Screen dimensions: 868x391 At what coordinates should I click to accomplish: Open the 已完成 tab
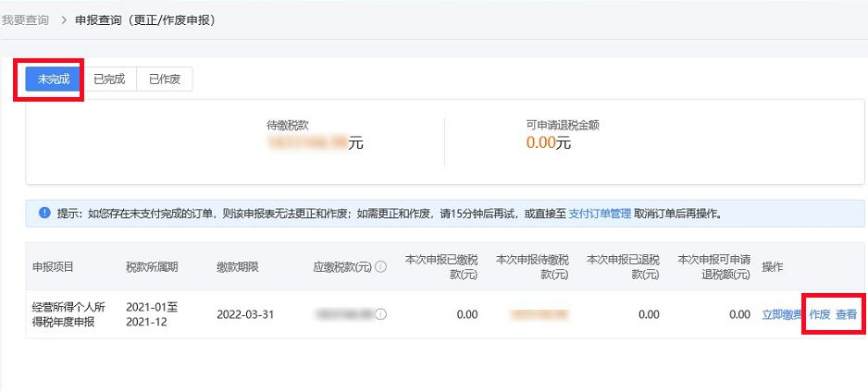click(109, 79)
